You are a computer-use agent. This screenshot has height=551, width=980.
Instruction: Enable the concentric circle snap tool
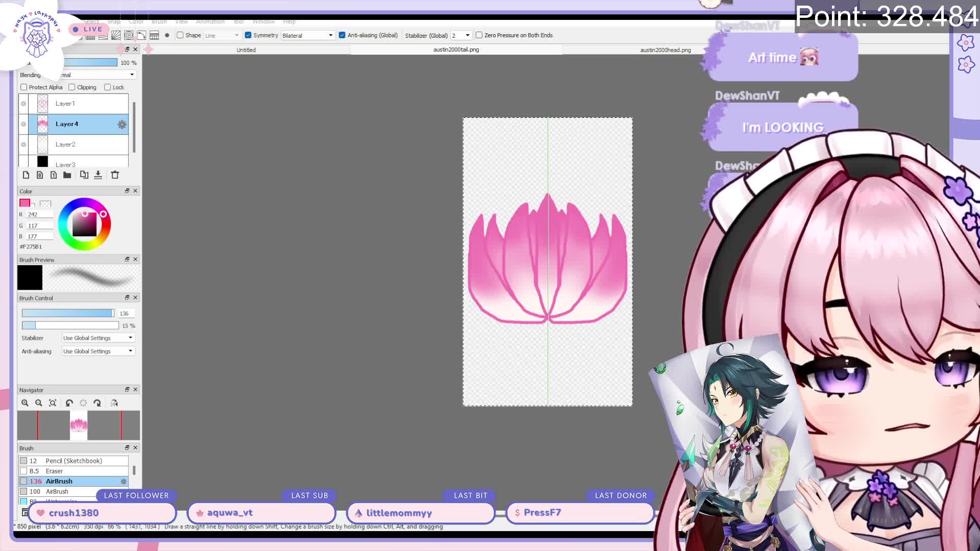(129, 35)
